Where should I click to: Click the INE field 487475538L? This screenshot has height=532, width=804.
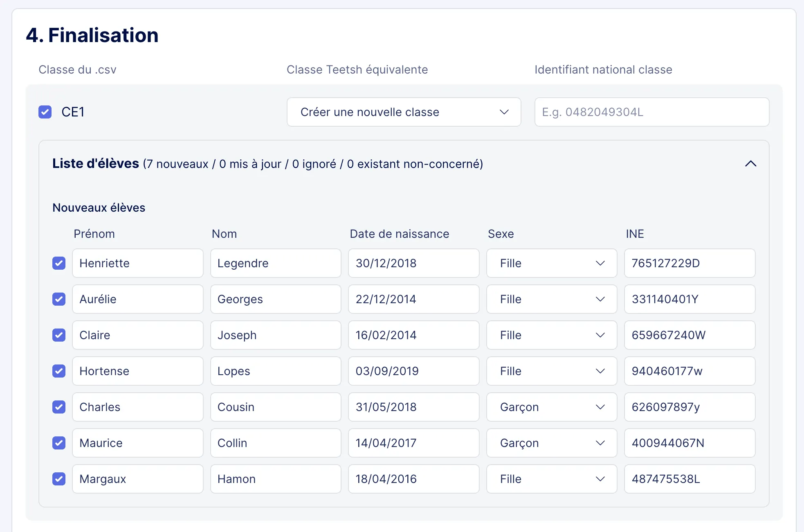(x=690, y=479)
